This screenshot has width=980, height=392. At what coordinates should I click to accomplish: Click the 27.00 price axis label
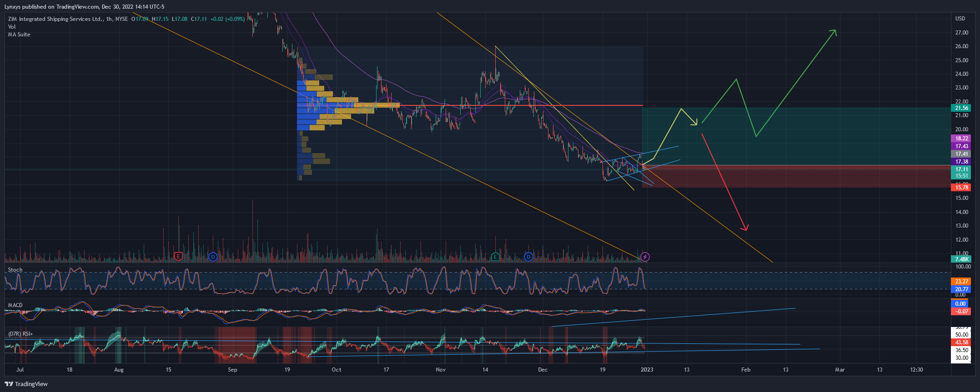[962, 33]
